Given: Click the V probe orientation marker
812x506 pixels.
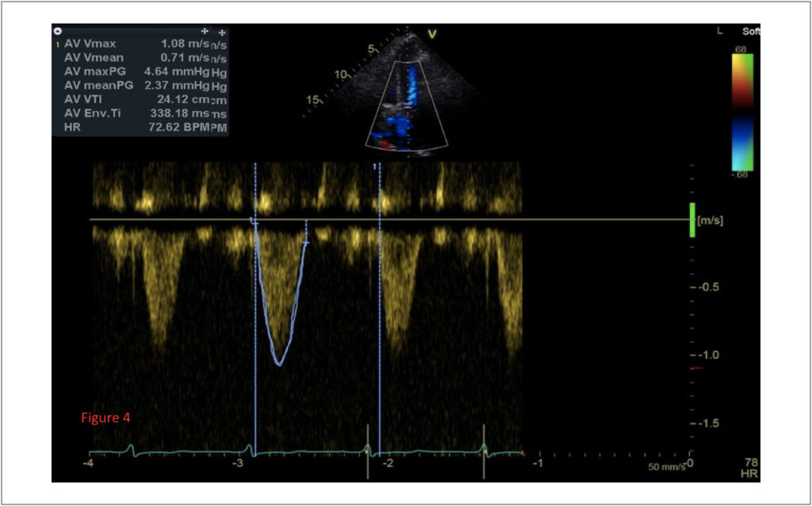Looking at the screenshot, I should click(x=432, y=34).
